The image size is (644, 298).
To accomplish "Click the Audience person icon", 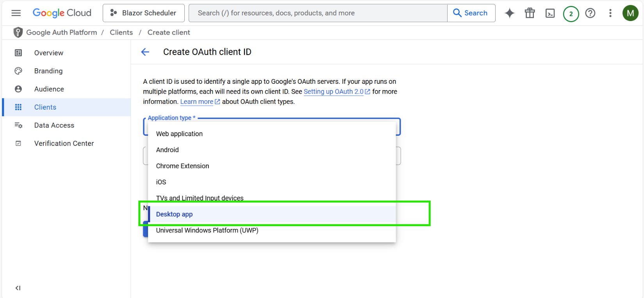I will click(18, 89).
